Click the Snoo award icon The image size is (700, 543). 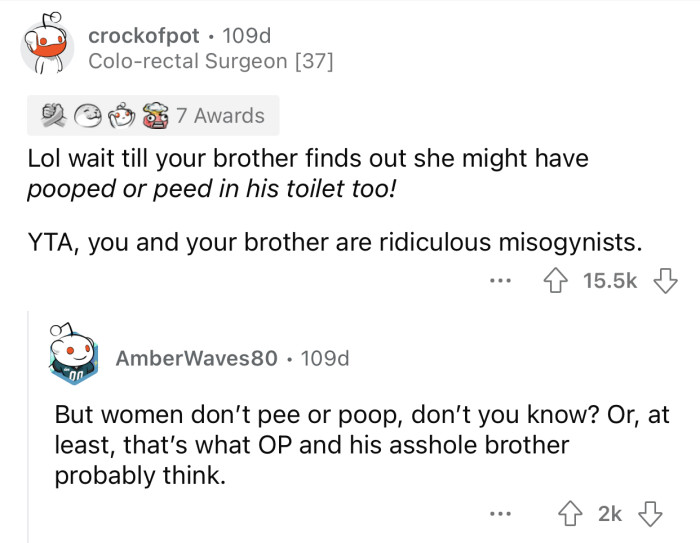pyautogui.click(x=121, y=116)
